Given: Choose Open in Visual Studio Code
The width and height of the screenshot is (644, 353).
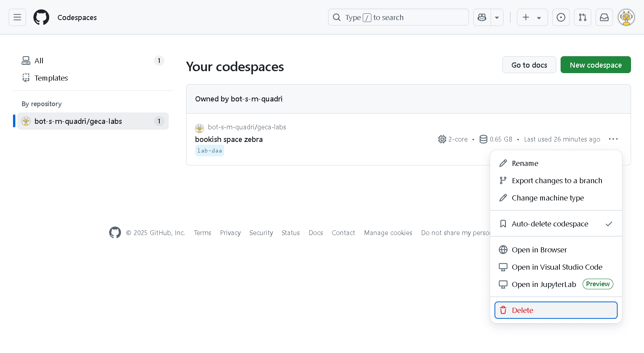Looking at the screenshot, I should [x=556, y=267].
